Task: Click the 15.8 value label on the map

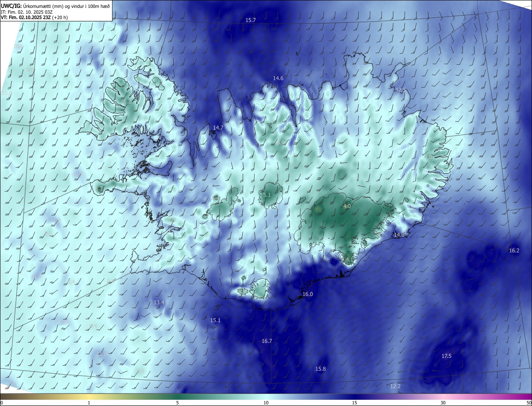Action: (320, 369)
